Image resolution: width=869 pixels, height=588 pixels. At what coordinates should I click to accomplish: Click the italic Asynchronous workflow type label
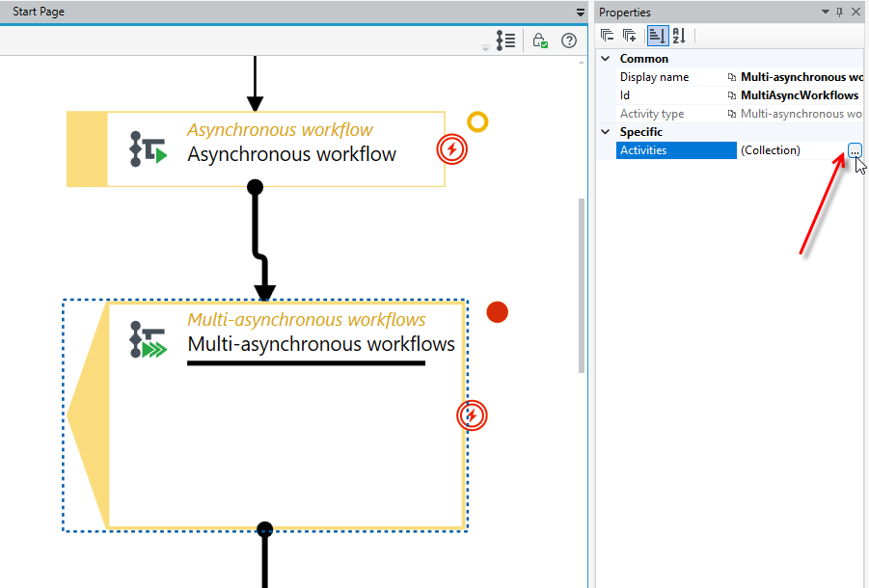(x=280, y=129)
